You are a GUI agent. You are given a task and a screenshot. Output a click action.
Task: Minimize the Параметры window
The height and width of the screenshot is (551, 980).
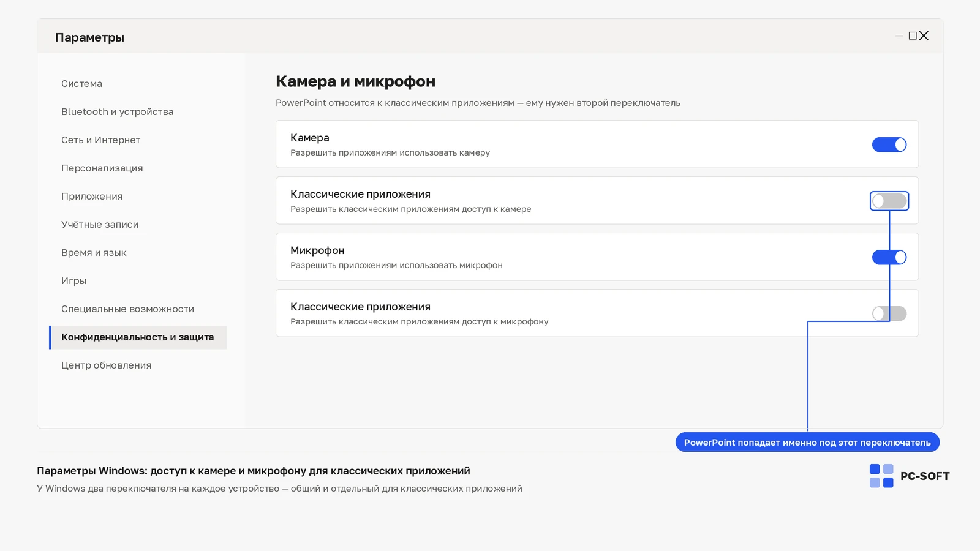[x=899, y=36]
